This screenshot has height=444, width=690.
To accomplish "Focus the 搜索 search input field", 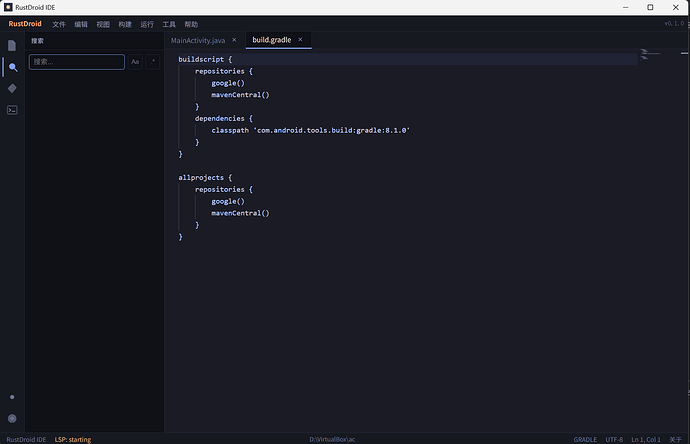I will (x=77, y=62).
